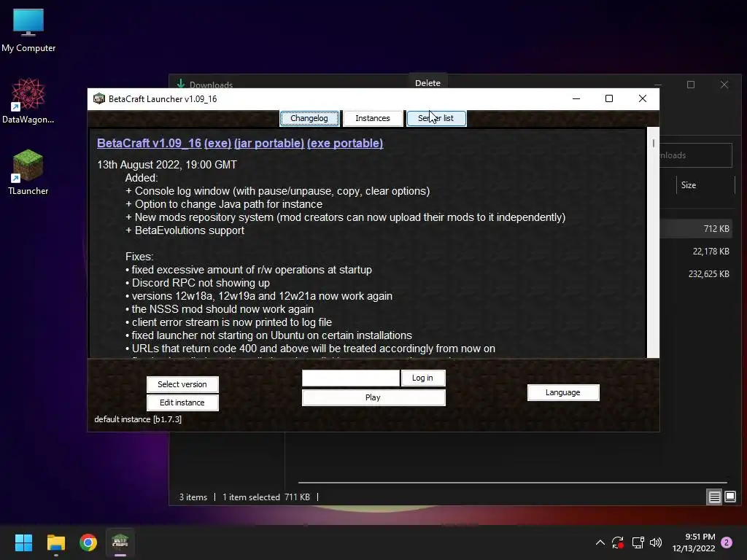Click the changelog vertical scrollbar

(653, 242)
